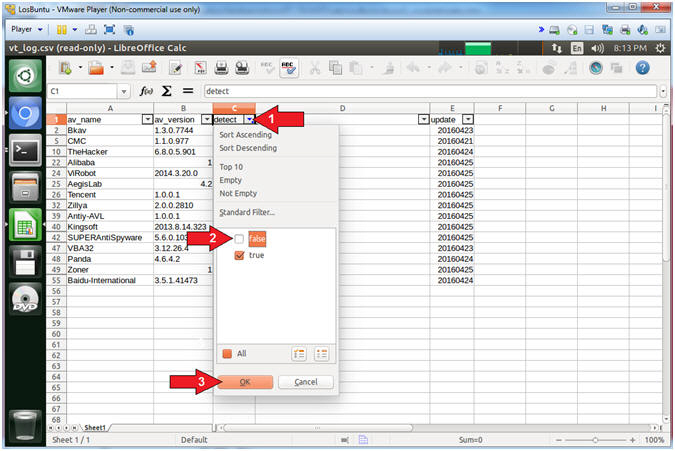The height and width of the screenshot is (451, 675).
Task: Open Ubuntu Dash launcher icon
Action: click(25, 76)
